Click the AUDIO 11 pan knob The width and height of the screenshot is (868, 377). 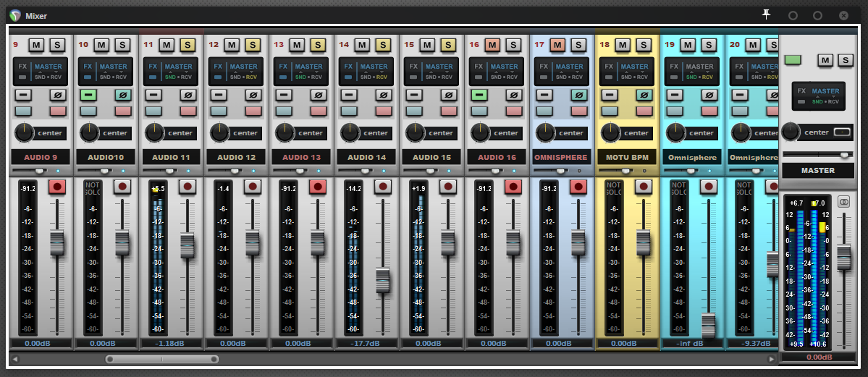pos(155,133)
